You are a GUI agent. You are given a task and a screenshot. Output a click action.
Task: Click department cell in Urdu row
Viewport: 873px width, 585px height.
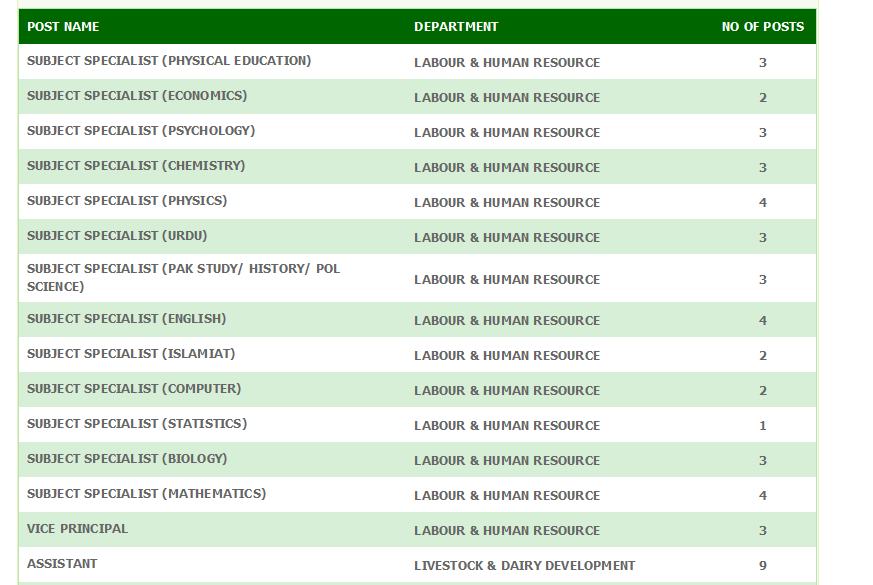pos(507,238)
